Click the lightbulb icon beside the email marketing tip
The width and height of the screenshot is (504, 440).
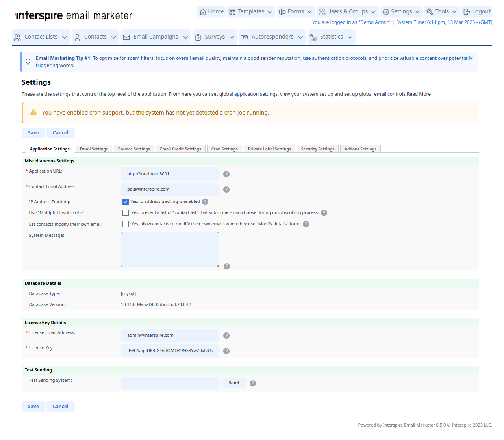click(x=28, y=62)
